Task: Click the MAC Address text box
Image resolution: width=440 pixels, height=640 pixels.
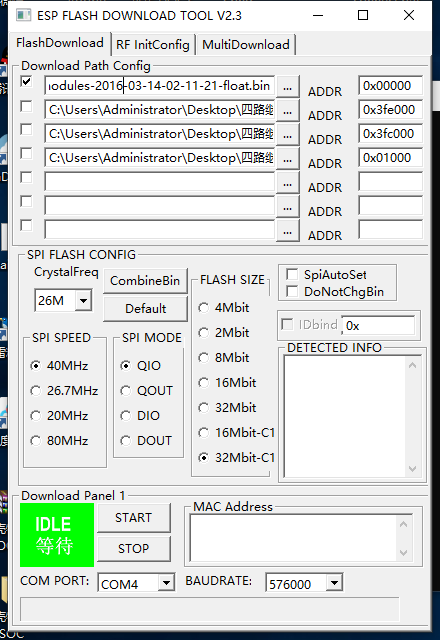Action: [x=294, y=538]
